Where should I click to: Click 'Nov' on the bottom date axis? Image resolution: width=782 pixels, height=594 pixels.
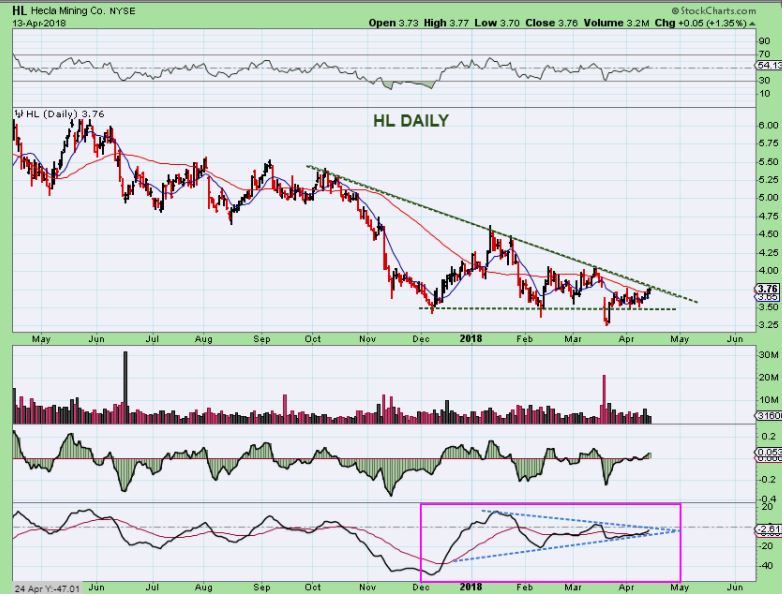pos(367,587)
